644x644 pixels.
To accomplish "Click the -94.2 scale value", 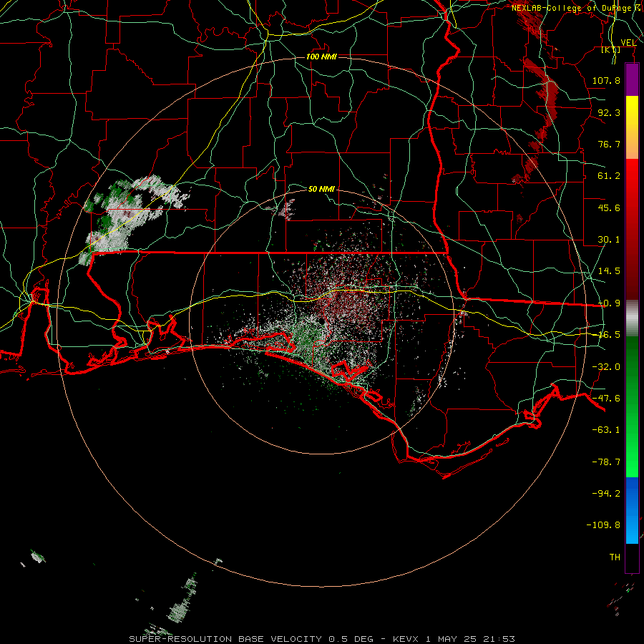I will 606,493.
